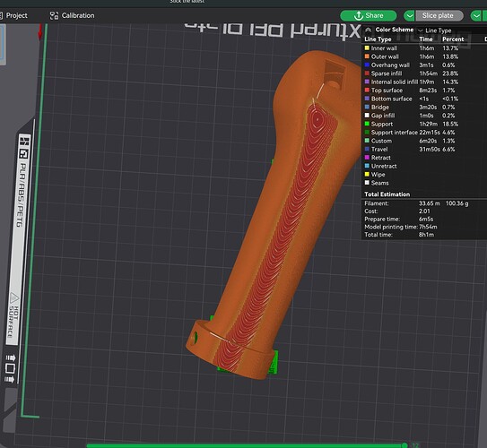Viewport: 487px width, 448px height.
Task: Click the green Support color swatch
Action: 367,124
